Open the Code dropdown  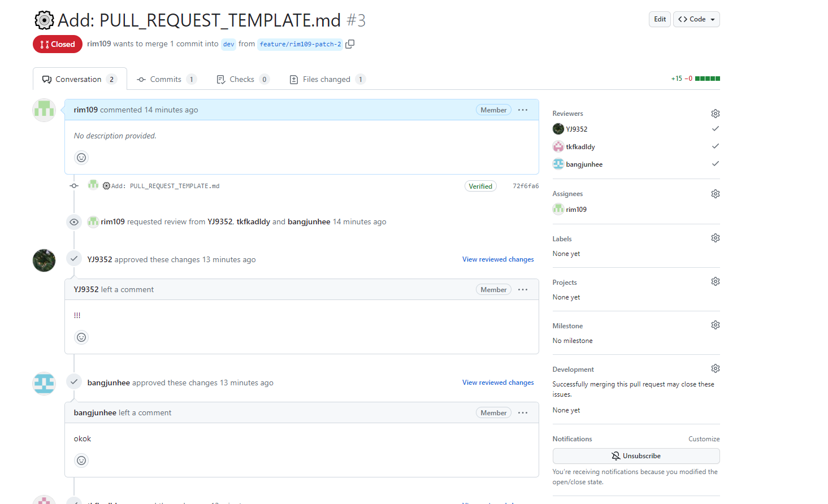point(696,19)
